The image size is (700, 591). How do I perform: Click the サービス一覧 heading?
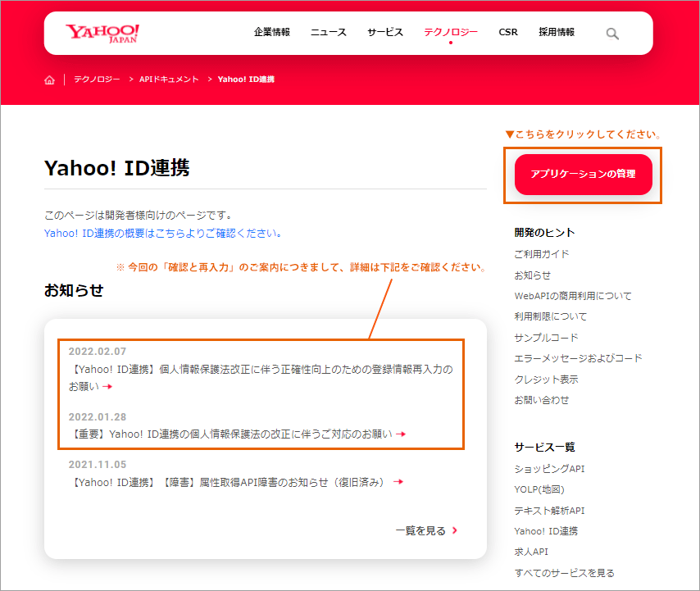click(x=544, y=448)
